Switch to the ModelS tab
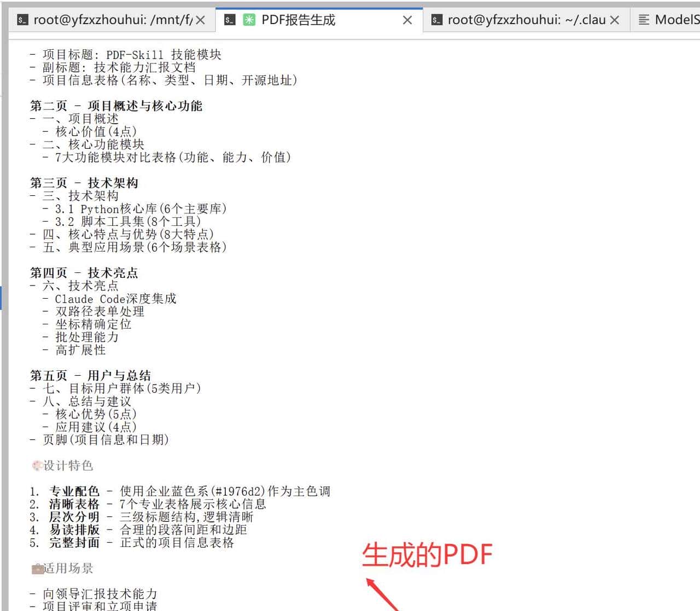Viewport: 700px width, 611px height. [673, 19]
